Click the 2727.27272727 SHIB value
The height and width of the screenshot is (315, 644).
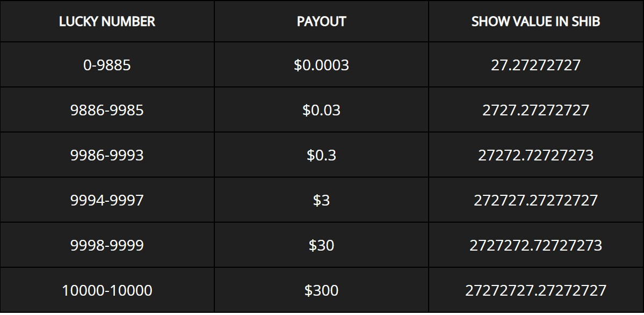coord(536,110)
